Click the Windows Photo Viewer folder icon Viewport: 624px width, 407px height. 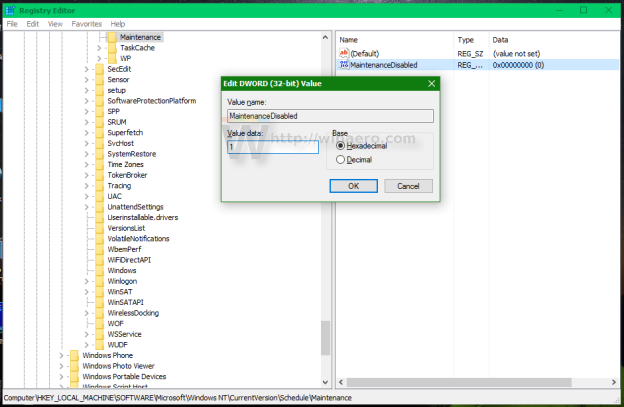pos(73,366)
